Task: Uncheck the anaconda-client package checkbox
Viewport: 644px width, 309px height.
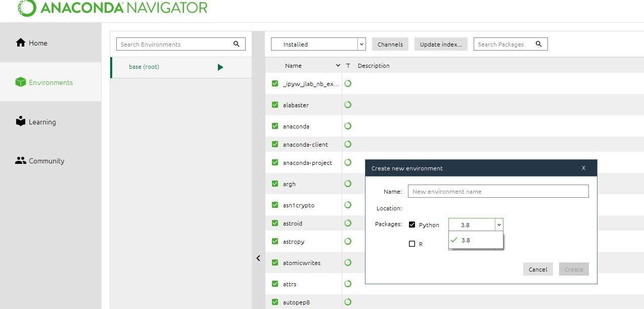Action: pos(275,144)
